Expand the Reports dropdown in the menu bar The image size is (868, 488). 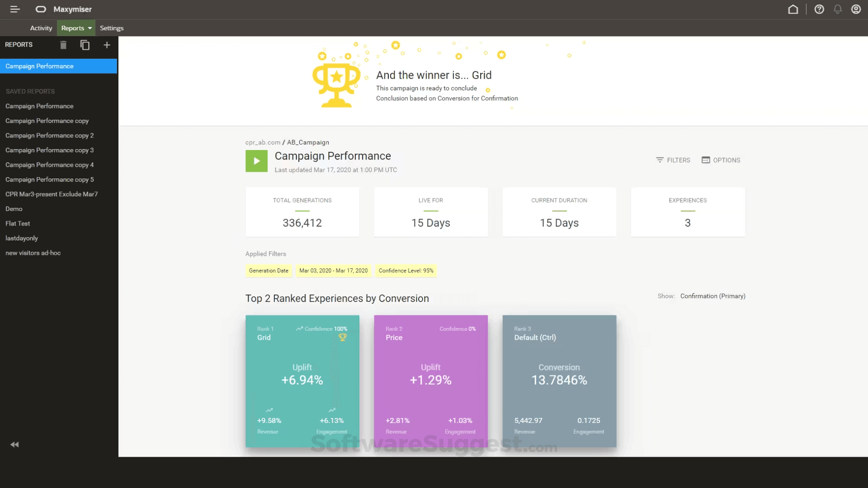[75, 28]
